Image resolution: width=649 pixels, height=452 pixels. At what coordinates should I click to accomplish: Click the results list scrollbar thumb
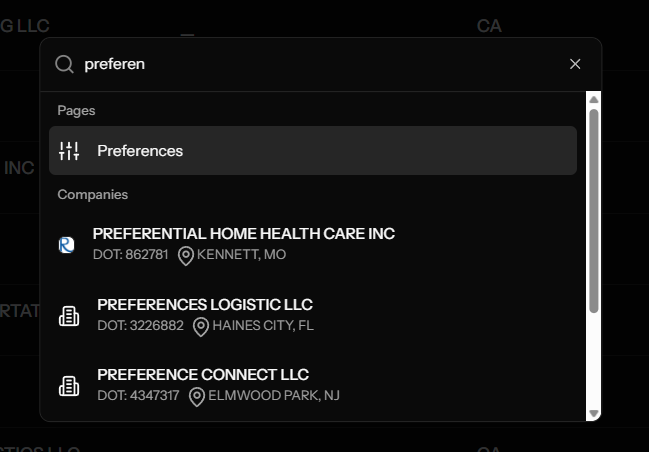(593, 210)
